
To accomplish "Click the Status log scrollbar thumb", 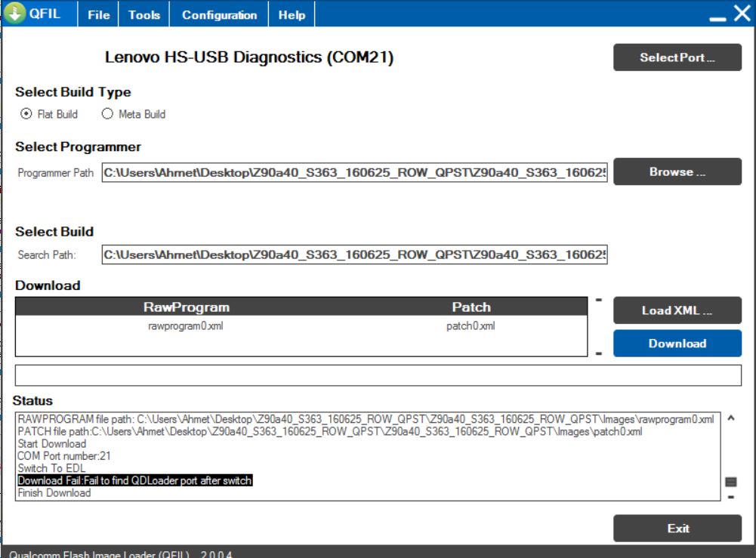I will coord(731,482).
